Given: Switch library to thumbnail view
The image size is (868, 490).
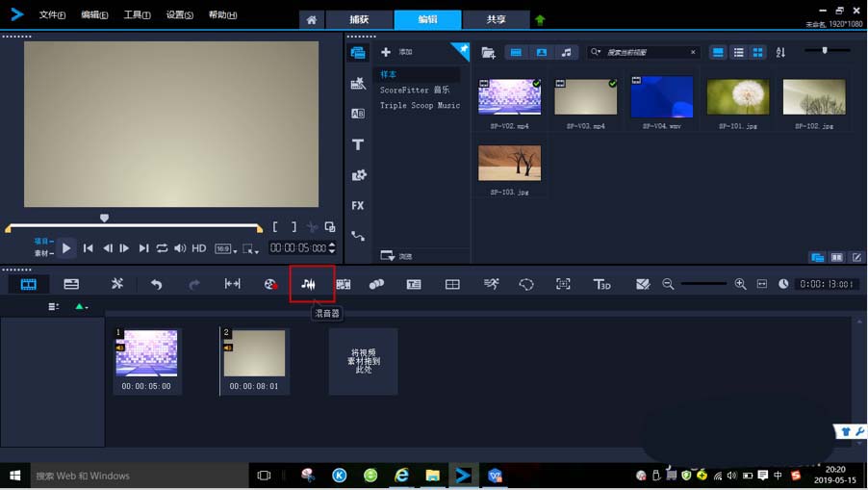Looking at the screenshot, I should coord(758,53).
